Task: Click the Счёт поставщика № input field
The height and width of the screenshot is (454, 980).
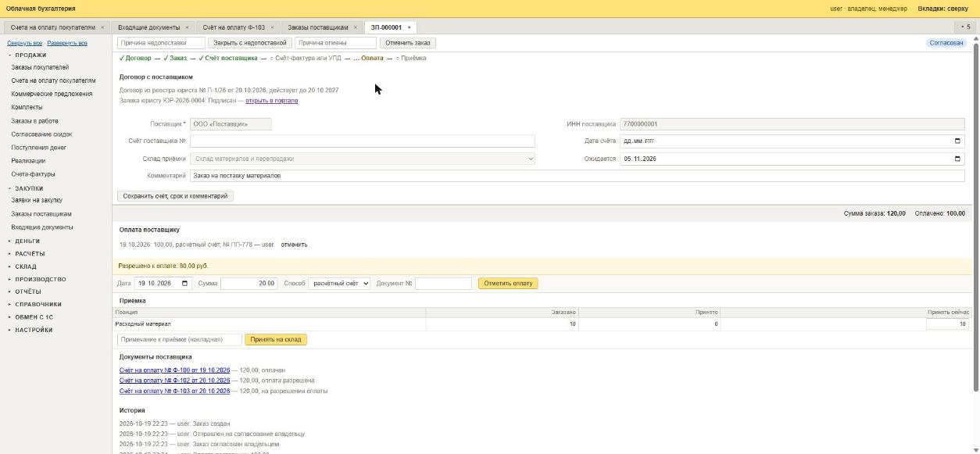Action: click(x=363, y=141)
